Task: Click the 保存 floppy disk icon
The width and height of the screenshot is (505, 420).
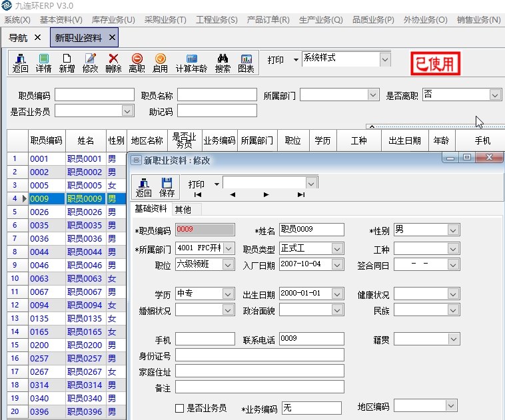Action: (x=167, y=188)
